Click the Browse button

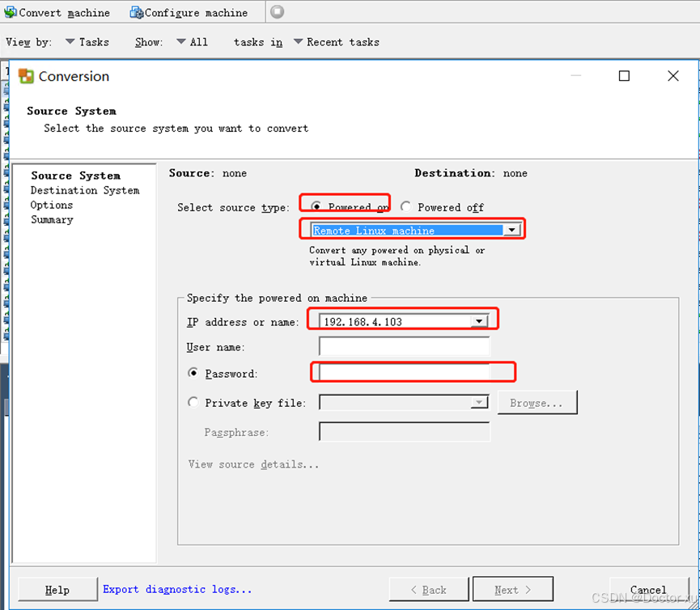pyautogui.click(x=537, y=403)
